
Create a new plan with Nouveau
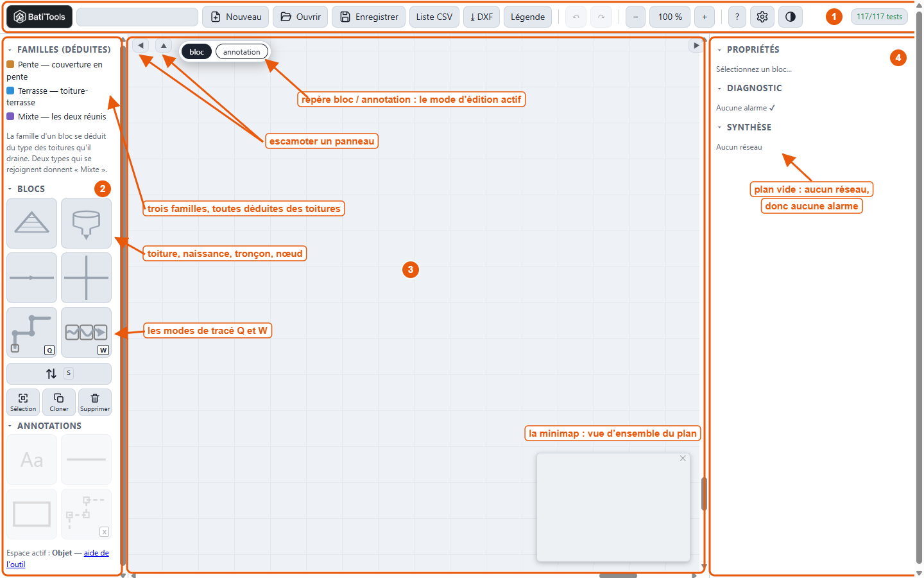[x=235, y=17]
